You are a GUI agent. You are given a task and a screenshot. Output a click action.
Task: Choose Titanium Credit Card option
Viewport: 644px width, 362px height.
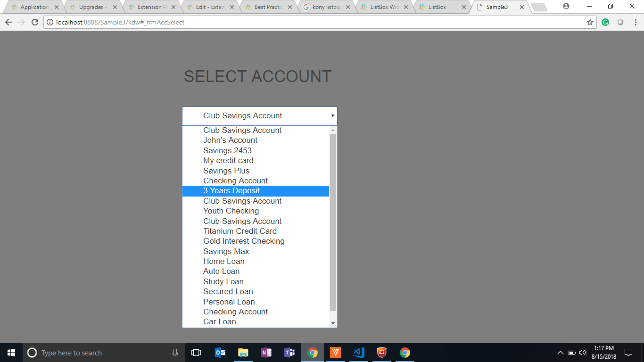point(240,231)
